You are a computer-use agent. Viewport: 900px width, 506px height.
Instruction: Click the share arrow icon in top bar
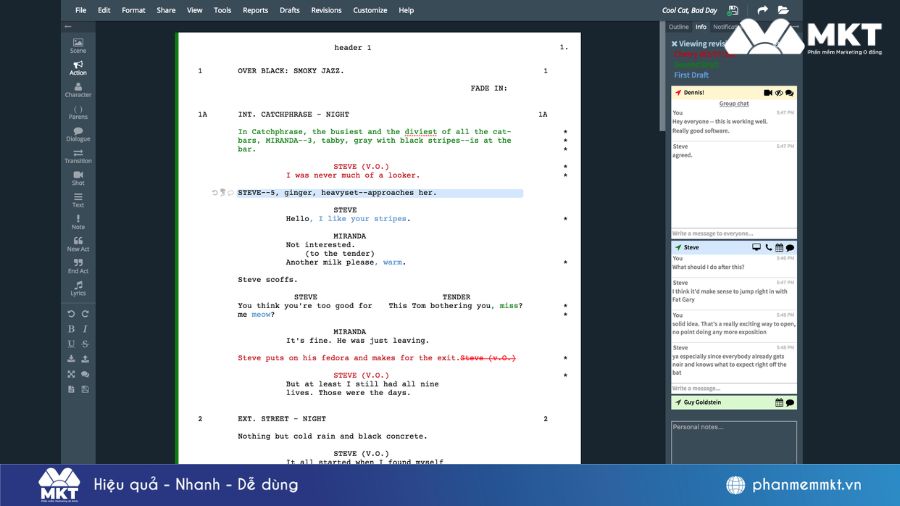pos(762,10)
